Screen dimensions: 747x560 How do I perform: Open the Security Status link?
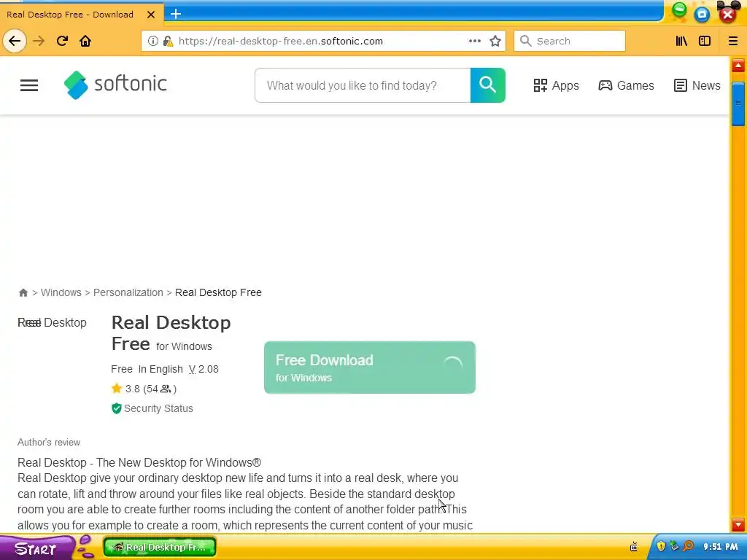[x=158, y=408]
